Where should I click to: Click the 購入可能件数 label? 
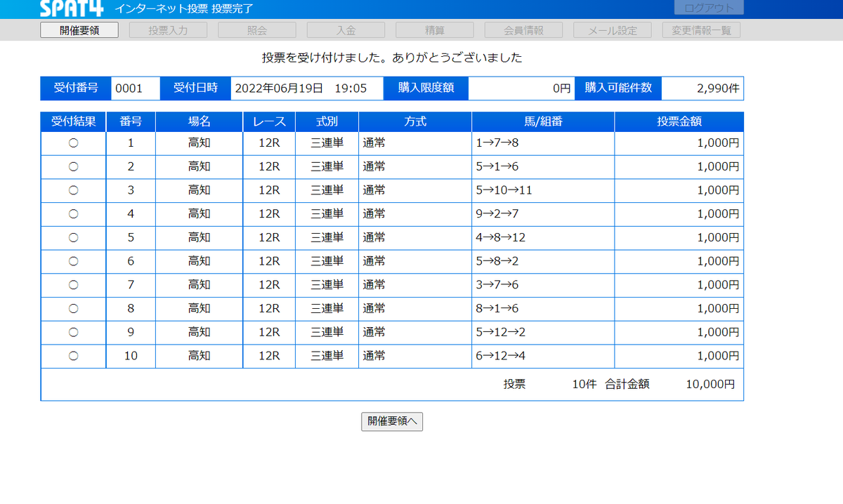[618, 88]
